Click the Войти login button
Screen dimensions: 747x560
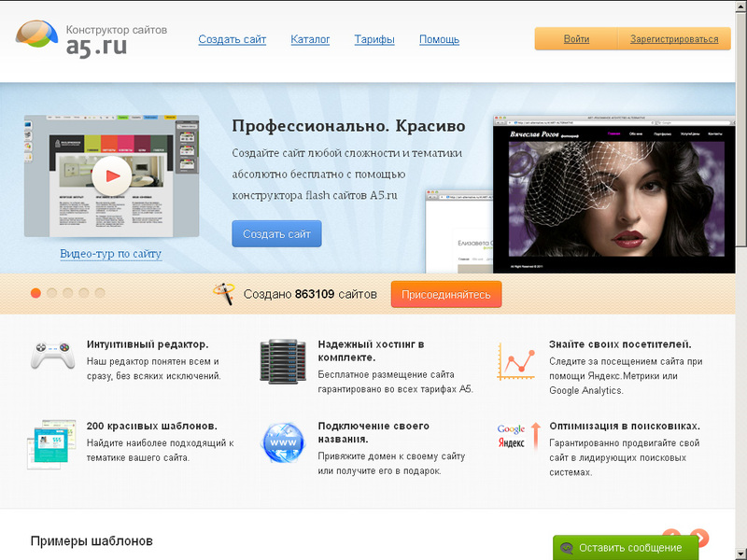(576, 39)
